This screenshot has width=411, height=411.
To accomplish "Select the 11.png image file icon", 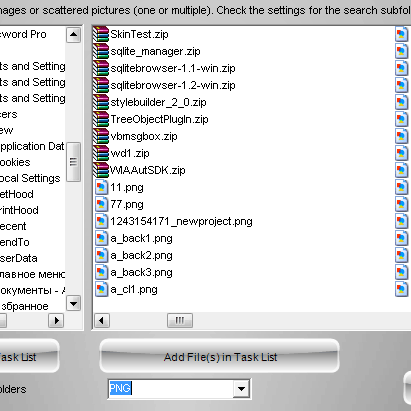I will pos(101,187).
